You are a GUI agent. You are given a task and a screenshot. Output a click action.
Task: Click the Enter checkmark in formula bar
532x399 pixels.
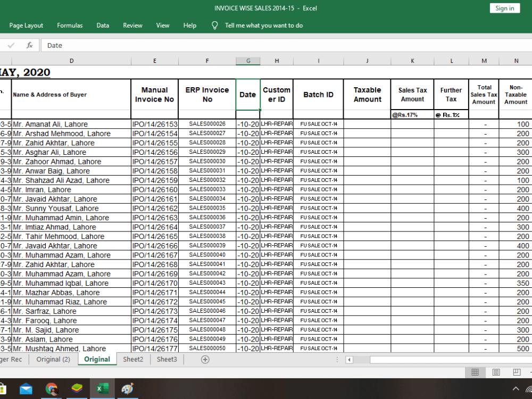11,45
